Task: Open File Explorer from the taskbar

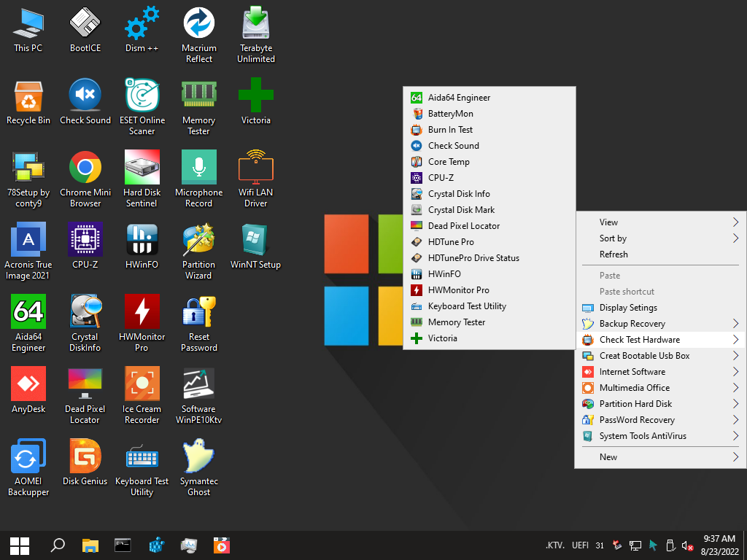Action: tap(90, 545)
